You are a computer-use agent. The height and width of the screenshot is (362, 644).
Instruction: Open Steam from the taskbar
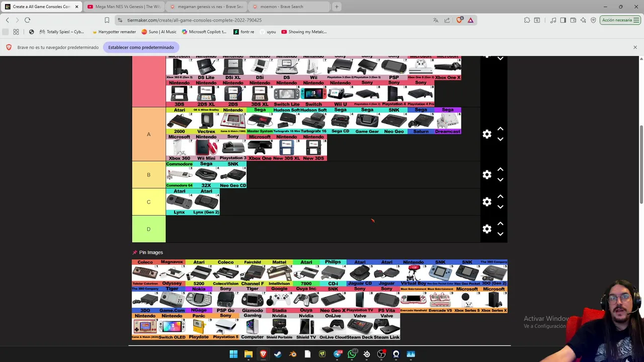(x=278, y=354)
